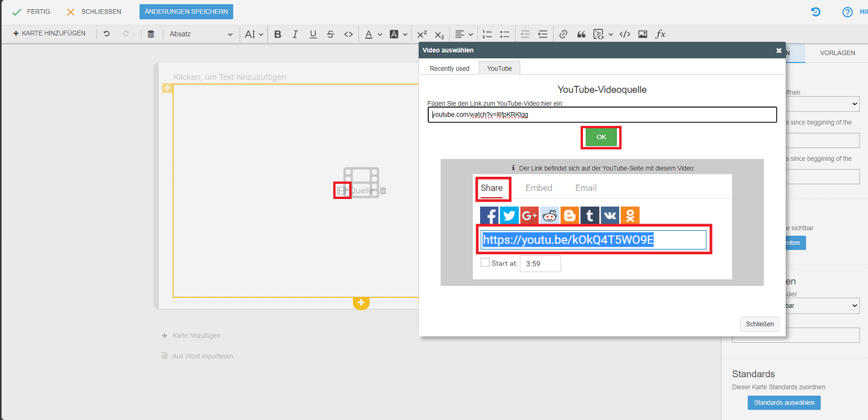Viewport: 868px width, 420px height.
Task: Toggle italic formatting
Action: pos(295,34)
